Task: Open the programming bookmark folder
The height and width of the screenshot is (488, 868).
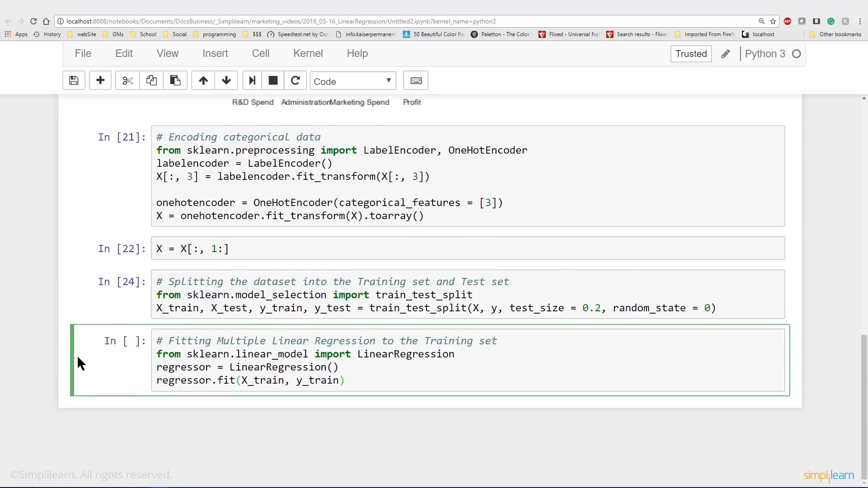Action: 214,34
